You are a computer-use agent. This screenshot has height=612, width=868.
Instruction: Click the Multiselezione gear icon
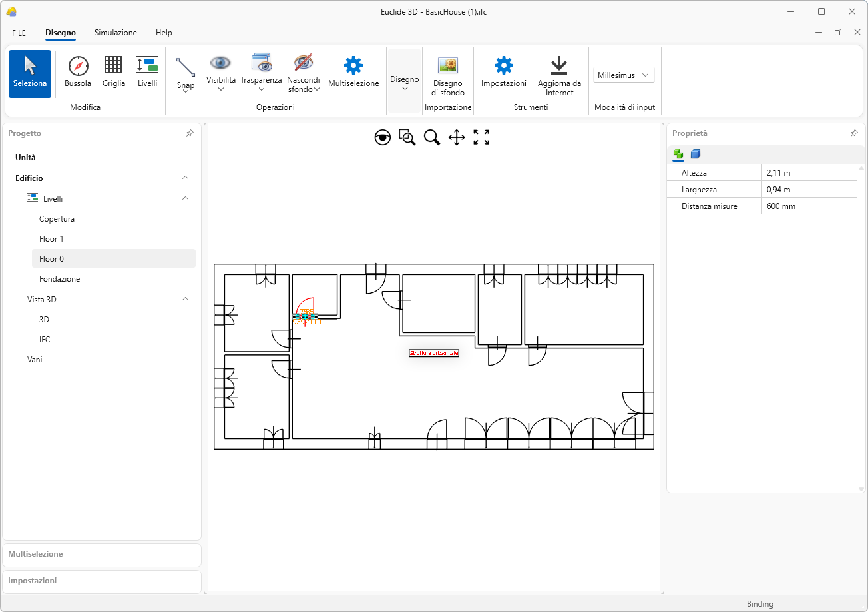point(353,65)
